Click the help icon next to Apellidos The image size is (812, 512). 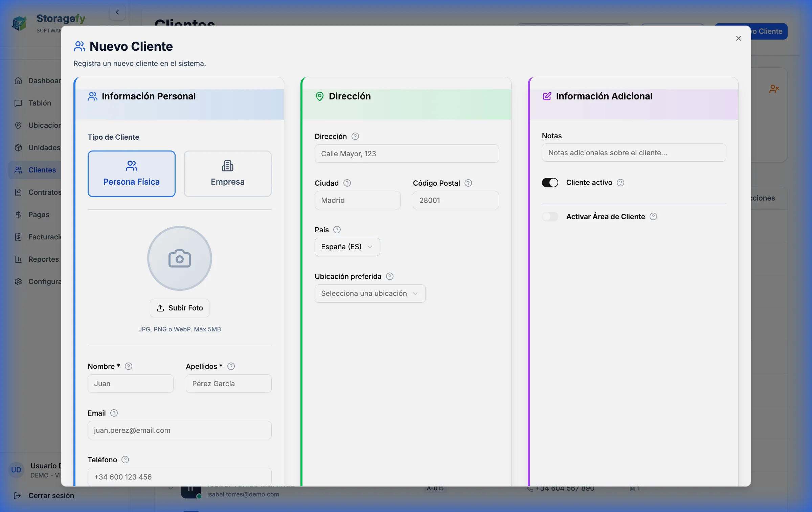click(231, 366)
